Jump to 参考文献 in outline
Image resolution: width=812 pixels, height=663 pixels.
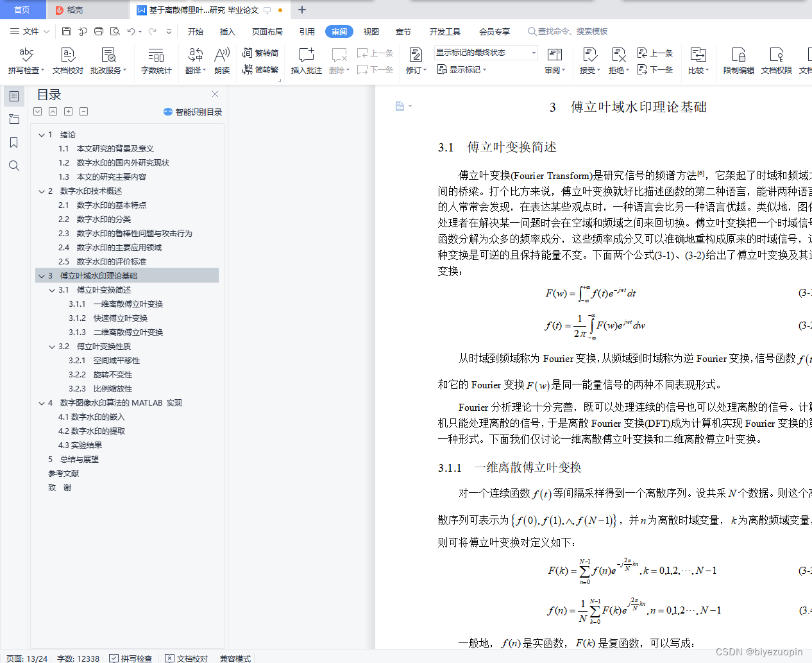tap(63, 474)
